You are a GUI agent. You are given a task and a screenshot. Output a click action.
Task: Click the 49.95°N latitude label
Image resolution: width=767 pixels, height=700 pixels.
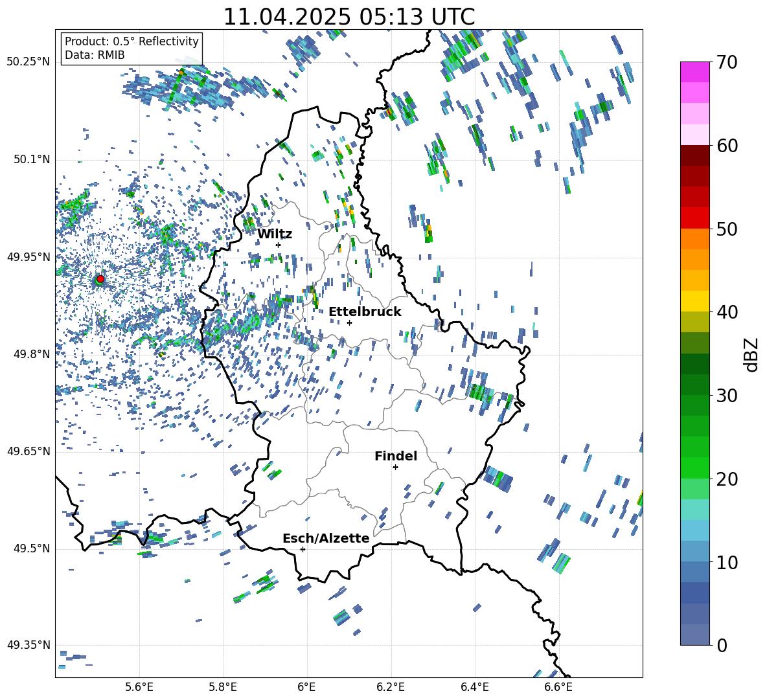pyautogui.click(x=29, y=256)
